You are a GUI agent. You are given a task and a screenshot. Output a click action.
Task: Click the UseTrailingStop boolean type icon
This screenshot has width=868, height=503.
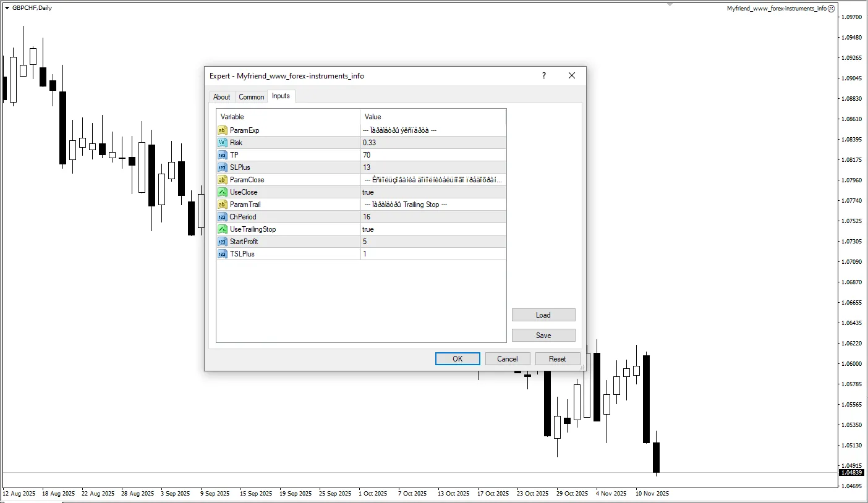[223, 229]
